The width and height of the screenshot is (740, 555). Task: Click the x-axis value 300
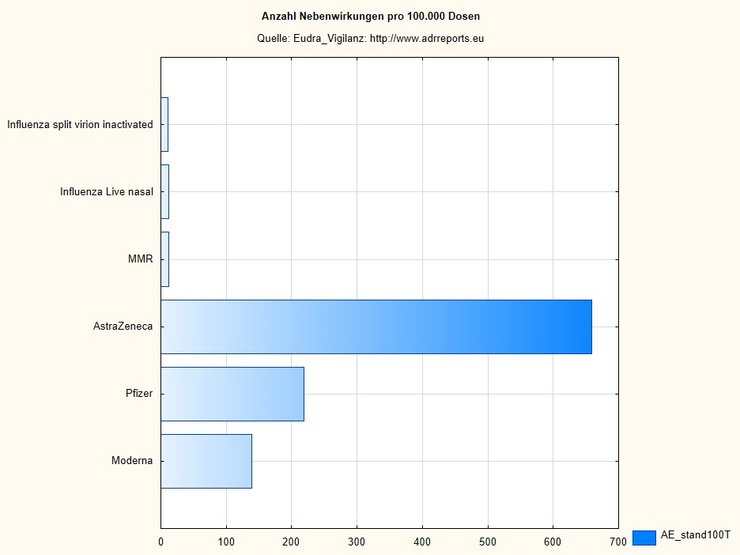pyautogui.click(x=357, y=542)
